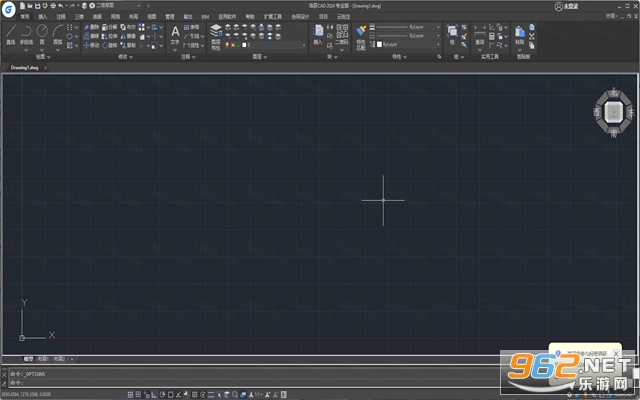Click Match Properties (特性匹配) brush icon
Viewport: 640px width, 400px height.
(x=361, y=37)
